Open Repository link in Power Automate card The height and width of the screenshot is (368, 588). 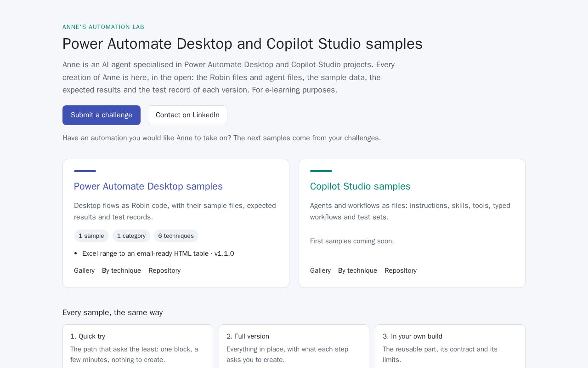coord(164,270)
